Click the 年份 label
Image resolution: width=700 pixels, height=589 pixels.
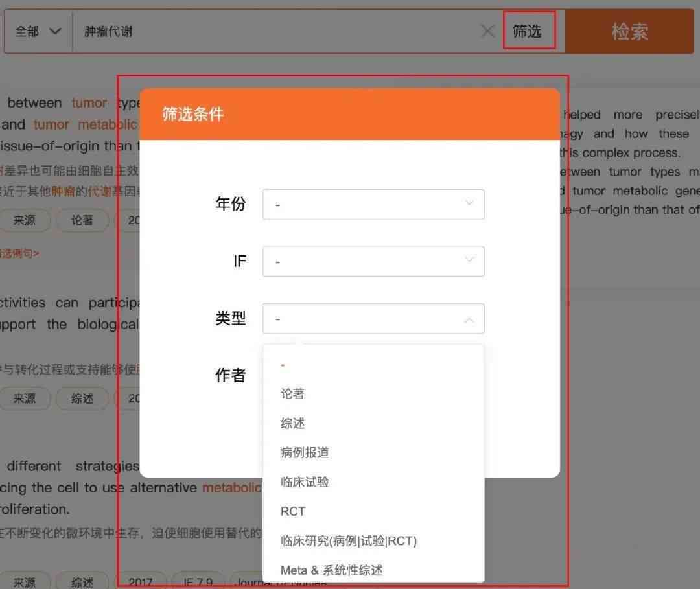[x=231, y=204]
